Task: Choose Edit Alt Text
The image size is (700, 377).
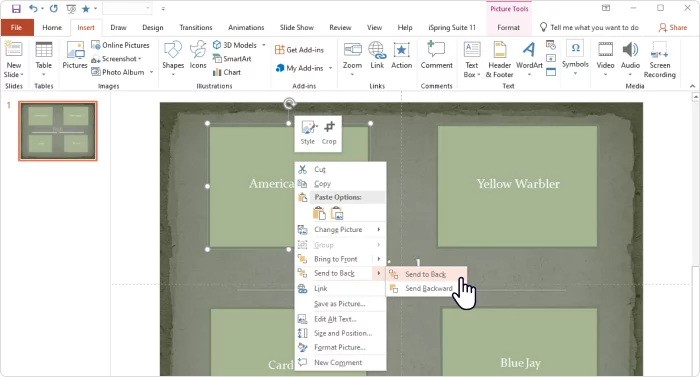Action: point(340,319)
